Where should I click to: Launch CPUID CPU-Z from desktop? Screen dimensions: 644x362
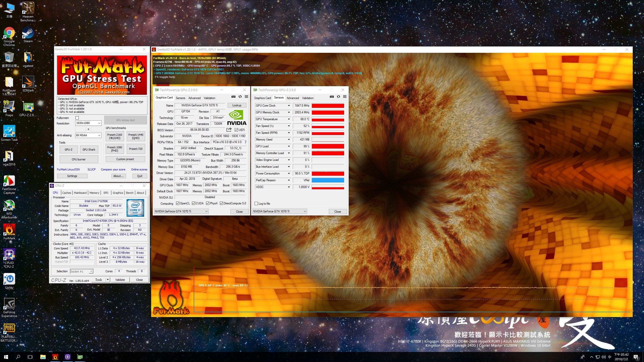[x=9, y=258]
